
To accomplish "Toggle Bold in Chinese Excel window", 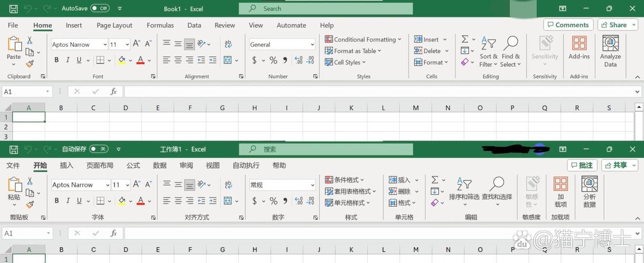I will pos(57,200).
